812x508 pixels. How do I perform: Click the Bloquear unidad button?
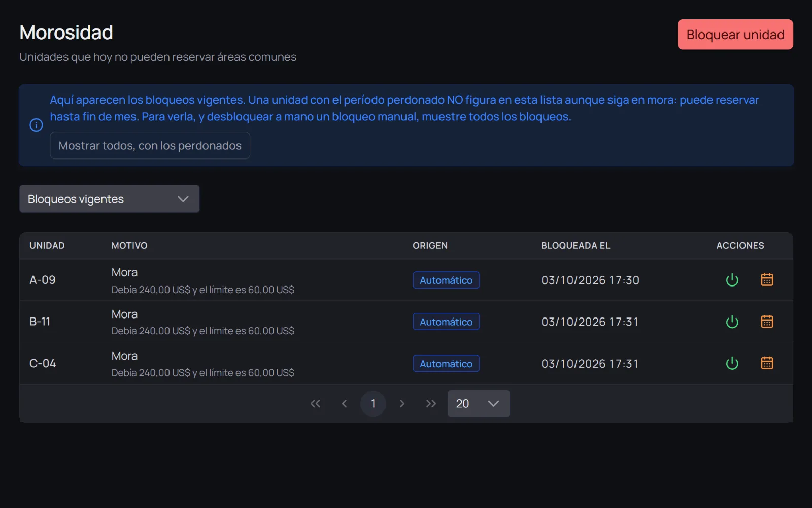[735, 35]
